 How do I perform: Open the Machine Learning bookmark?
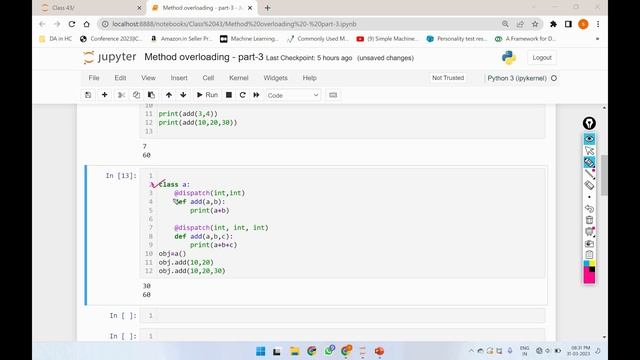click(249, 39)
